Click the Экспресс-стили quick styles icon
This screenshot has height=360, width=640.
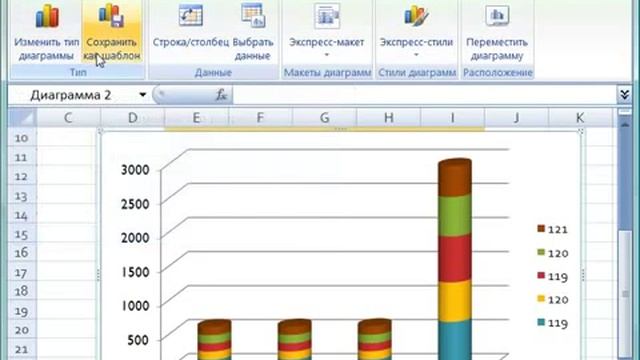[x=416, y=16]
